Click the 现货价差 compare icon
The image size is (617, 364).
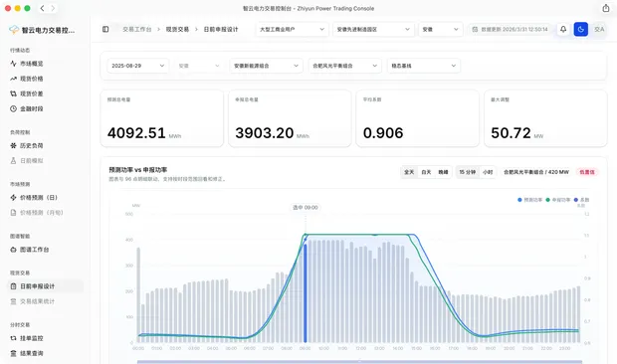13,93
